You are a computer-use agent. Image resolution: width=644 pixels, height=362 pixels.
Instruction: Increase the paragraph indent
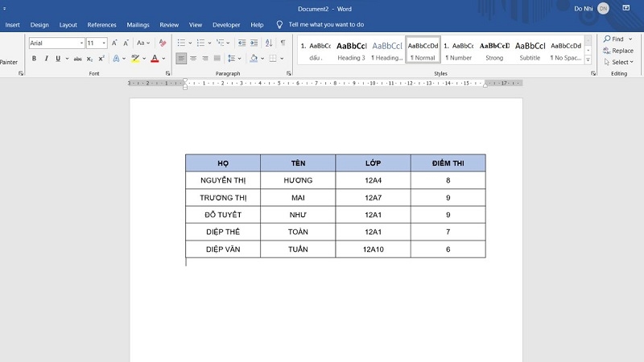click(x=253, y=43)
